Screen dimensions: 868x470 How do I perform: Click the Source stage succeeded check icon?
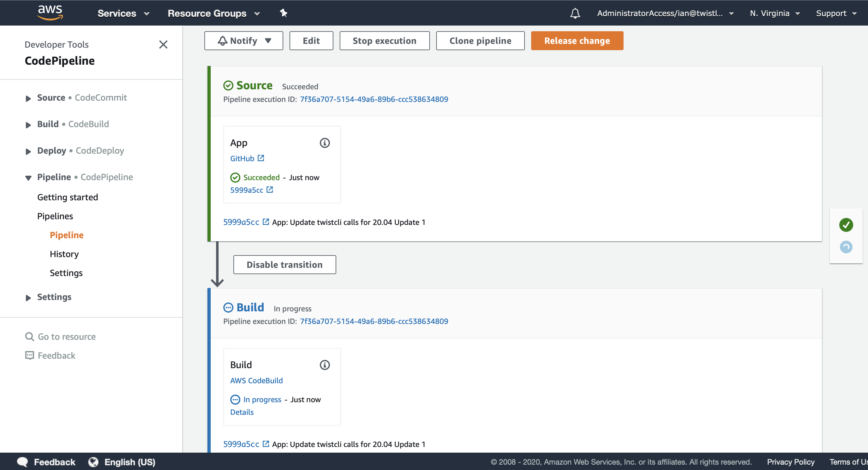pyautogui.click(x=228, y=85)
